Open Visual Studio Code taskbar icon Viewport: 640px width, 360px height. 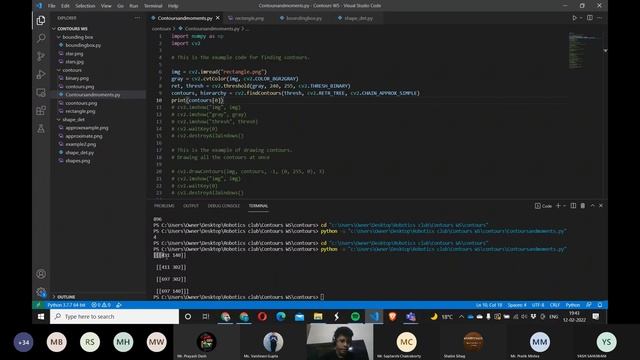pyautogui.click(x=374, y=316)
